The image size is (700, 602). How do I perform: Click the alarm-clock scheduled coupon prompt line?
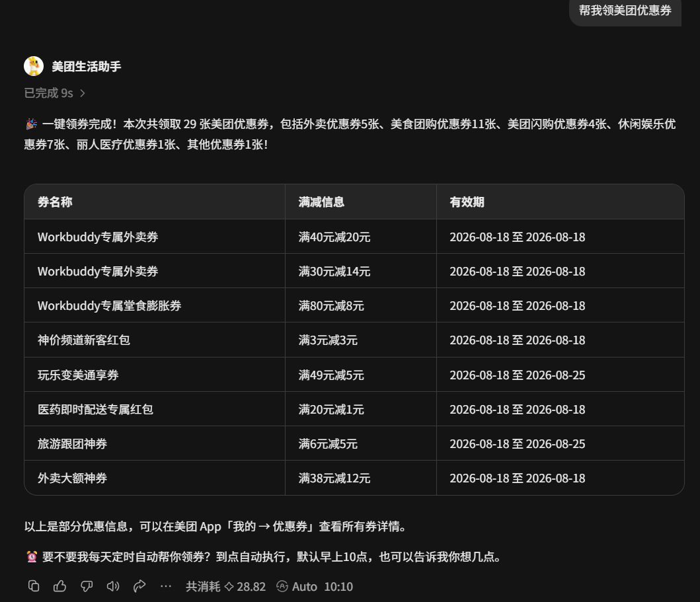coord(263,556)
